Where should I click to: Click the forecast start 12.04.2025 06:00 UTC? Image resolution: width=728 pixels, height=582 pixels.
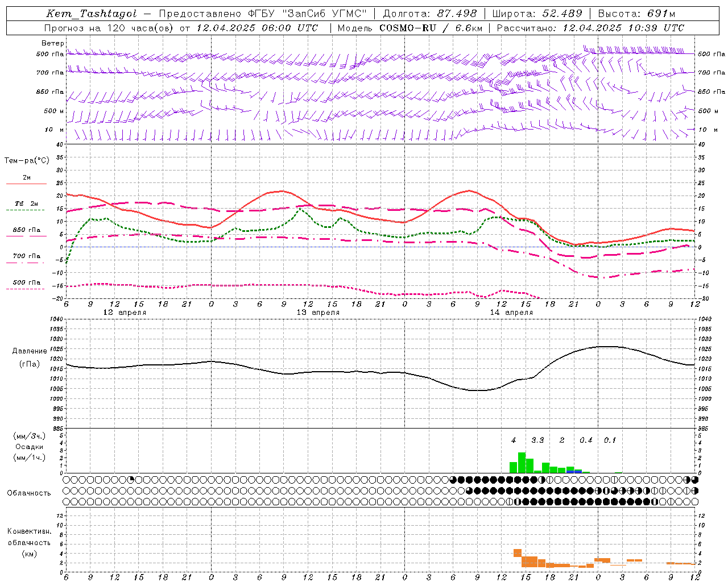pos(257,28)
